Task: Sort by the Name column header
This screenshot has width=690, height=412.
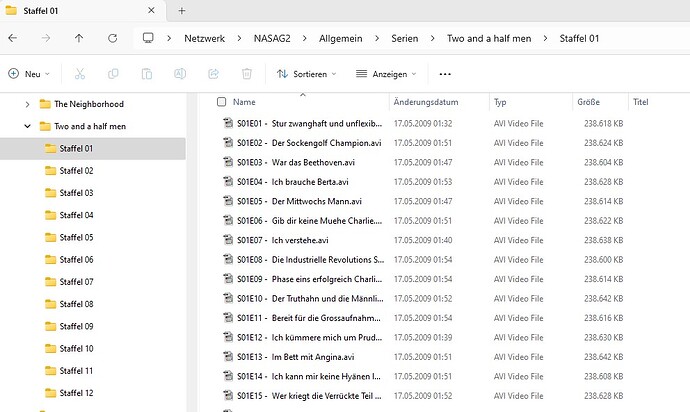Action: (x=244, y=102)
